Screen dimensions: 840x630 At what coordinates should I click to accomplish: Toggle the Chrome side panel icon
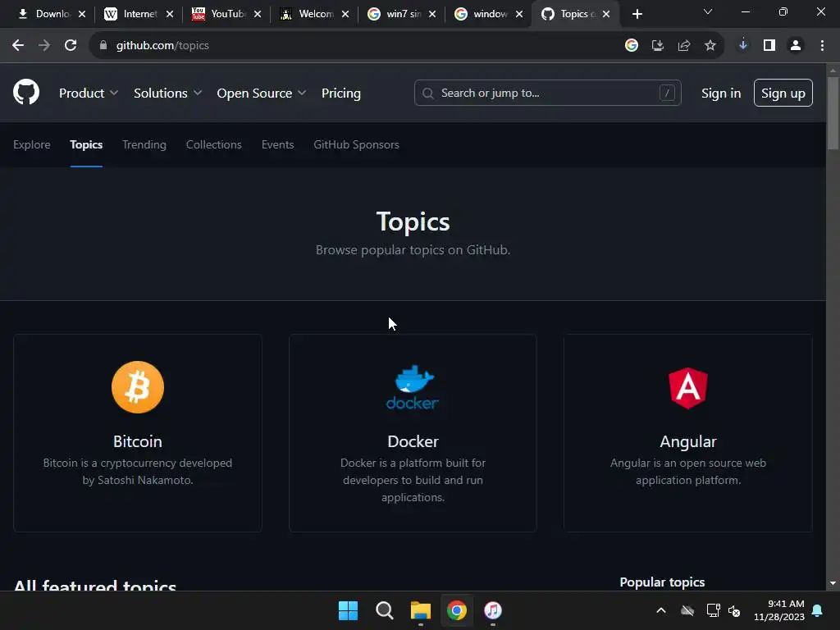[x=769, y=46]
